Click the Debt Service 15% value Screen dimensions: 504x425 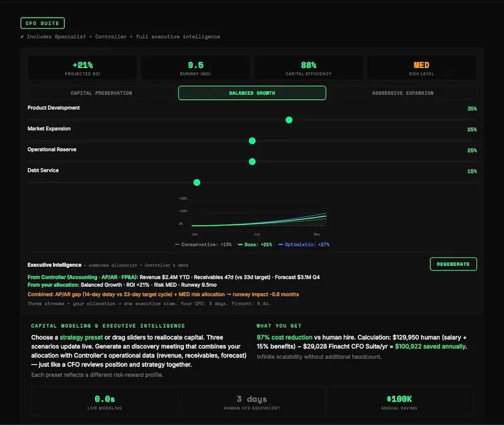[472, 172]
